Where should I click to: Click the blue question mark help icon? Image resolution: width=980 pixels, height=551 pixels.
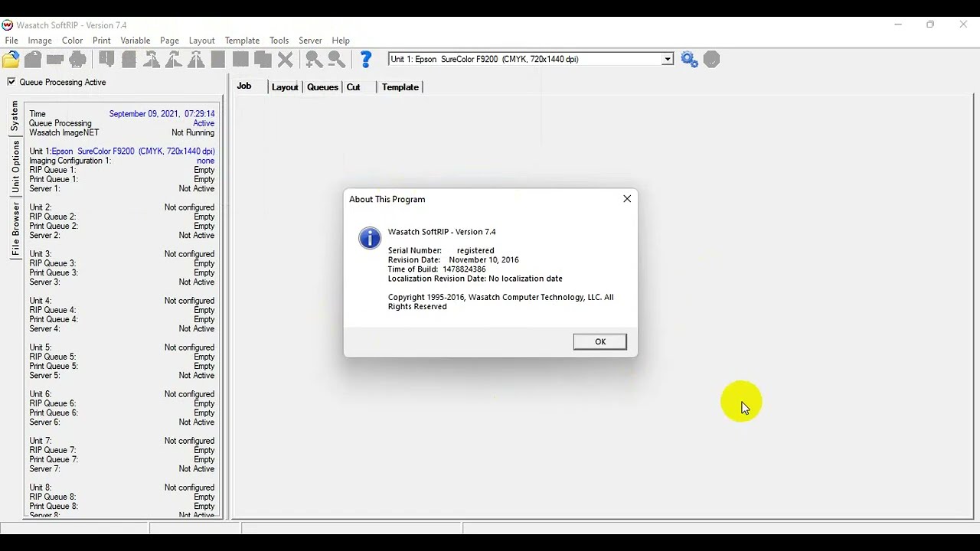click(x=366, y=60)
